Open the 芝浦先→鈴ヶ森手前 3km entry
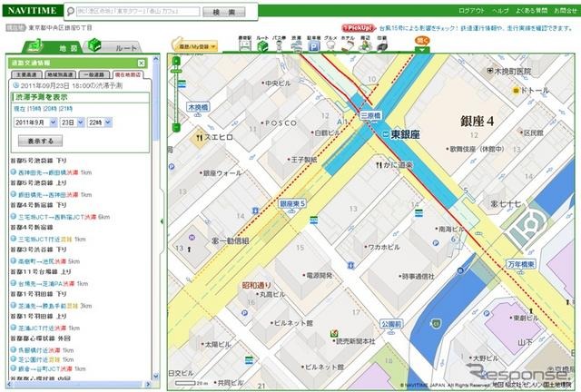The image size is (581, 392). click(52, 306)
